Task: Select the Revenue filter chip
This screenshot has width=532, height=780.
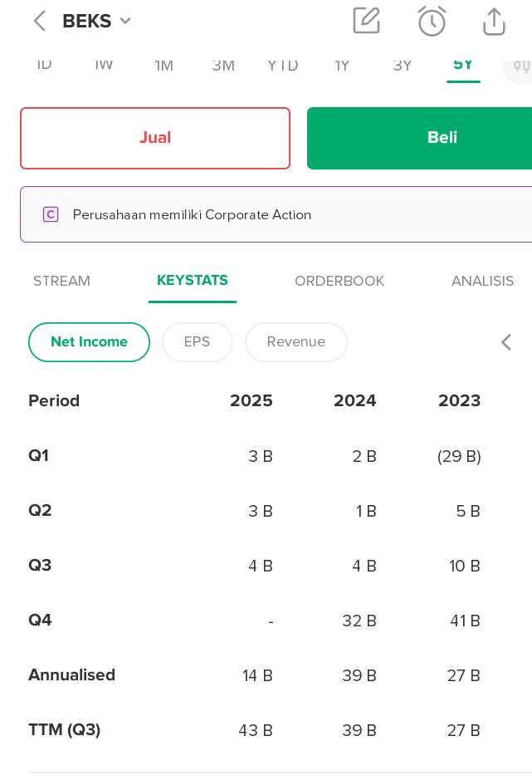Action: [295, 342]
